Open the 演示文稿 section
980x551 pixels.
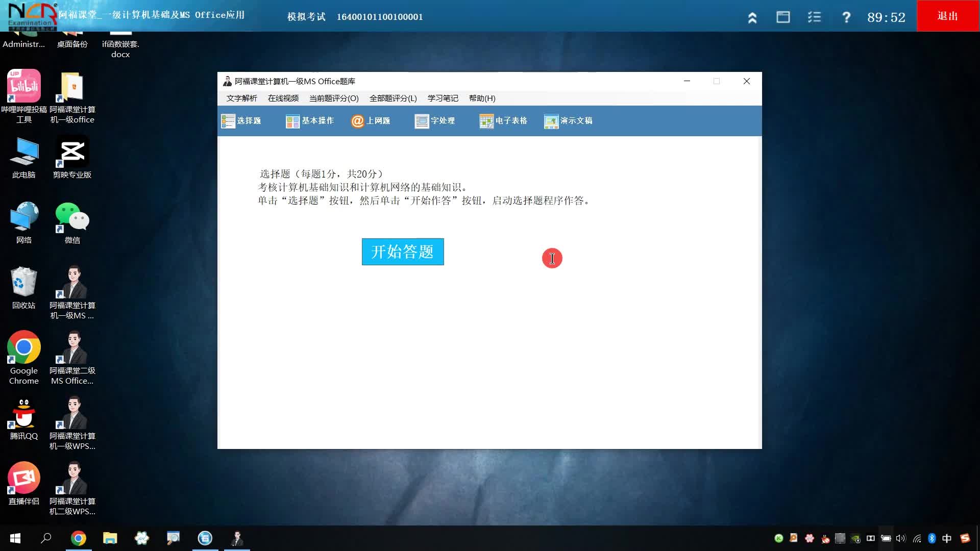pyautogui.click(x=568, y=121)
